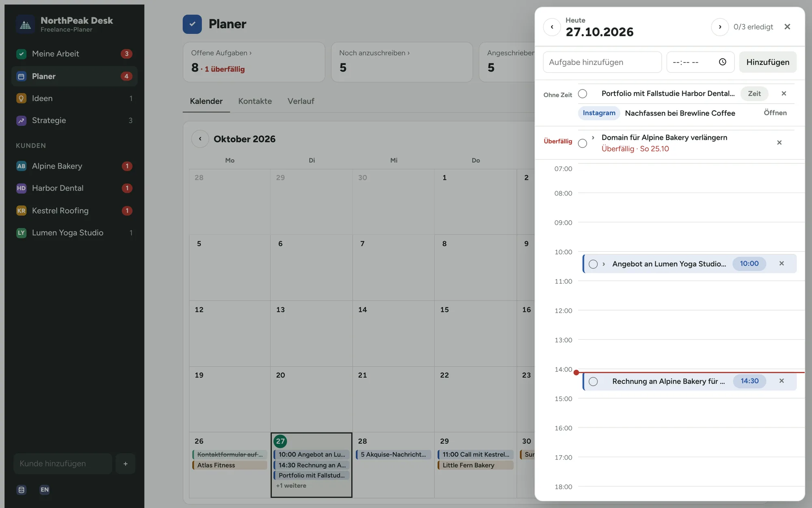The image size is (812, 508).
Task: Open client Alpine Bakery
Action: (x=74, y=166)
